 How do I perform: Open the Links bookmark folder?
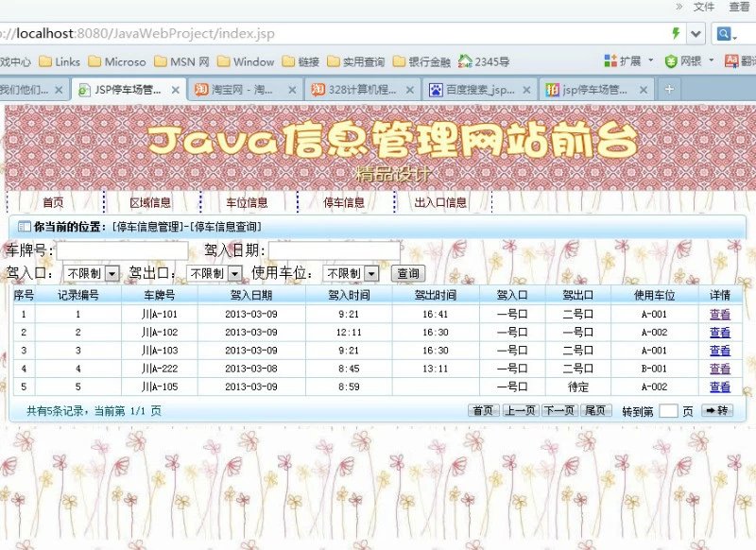(x=60, y=61)
